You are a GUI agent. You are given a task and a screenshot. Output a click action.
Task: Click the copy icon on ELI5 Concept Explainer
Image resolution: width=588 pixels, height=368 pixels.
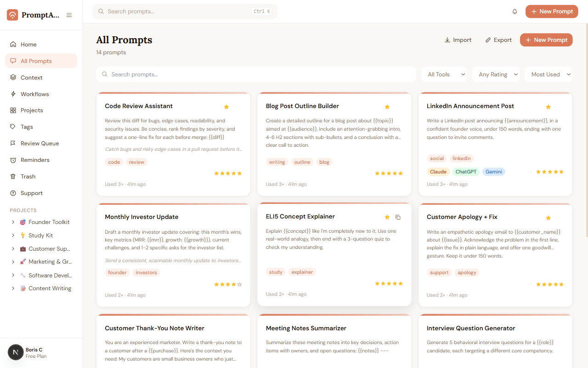tap(398, 217)
